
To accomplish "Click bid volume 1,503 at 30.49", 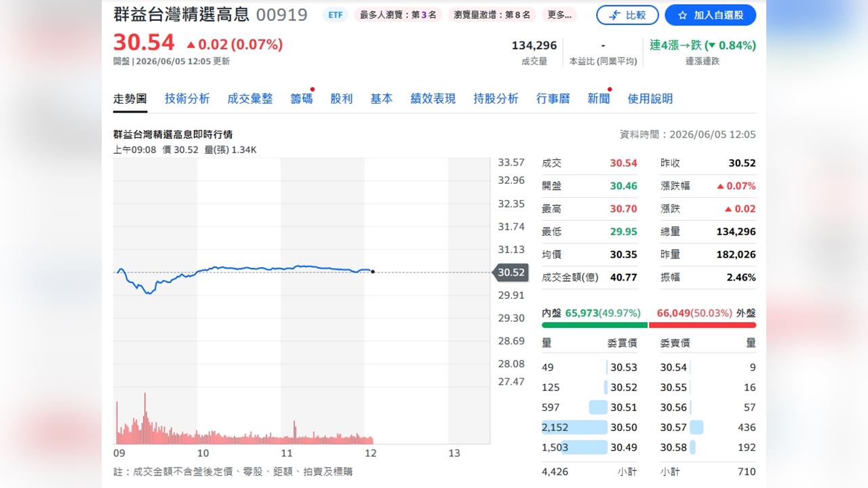I will (555, 447).
